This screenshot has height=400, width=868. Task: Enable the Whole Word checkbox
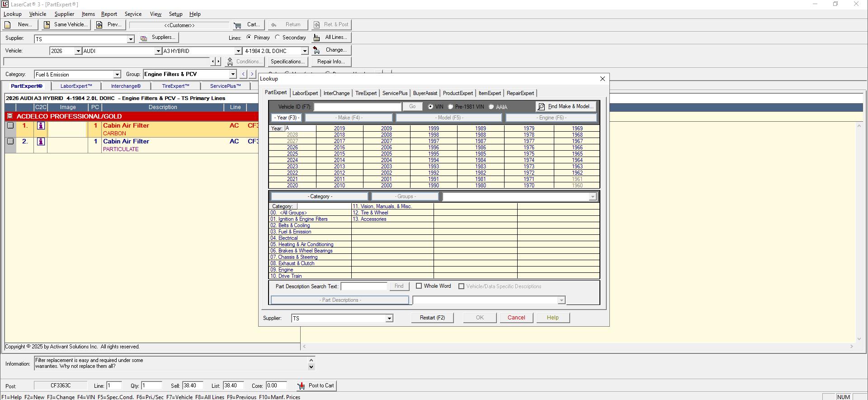point(419,286)
